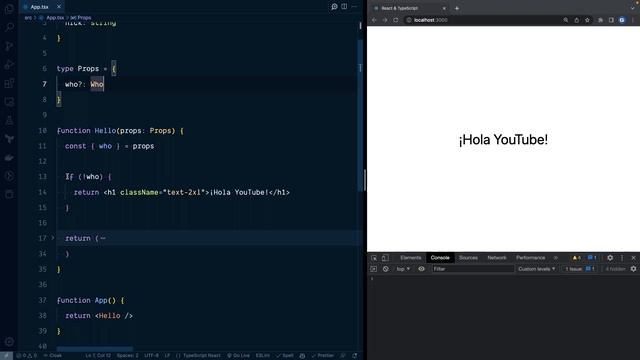Image resolution: width=640 pixels, height=360 pixels.
Task: Switch to the Network DevTools tab
Action: point(497,258)
